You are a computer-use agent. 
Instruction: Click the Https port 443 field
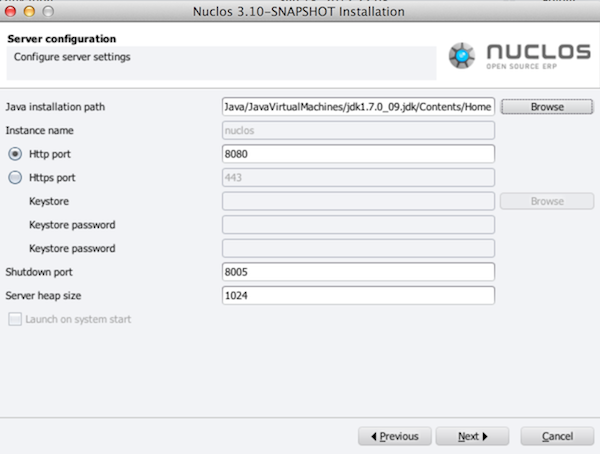click(358, 178)
